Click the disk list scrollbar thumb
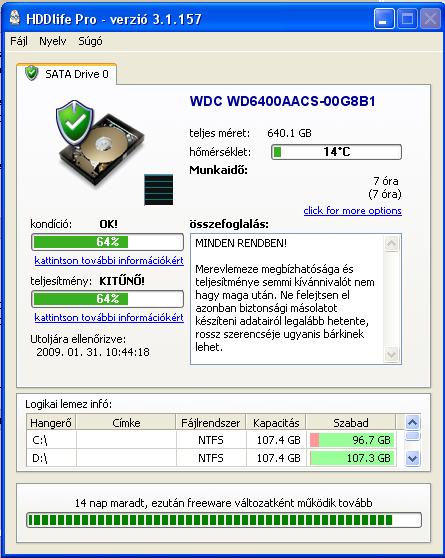 pos(413,436)
